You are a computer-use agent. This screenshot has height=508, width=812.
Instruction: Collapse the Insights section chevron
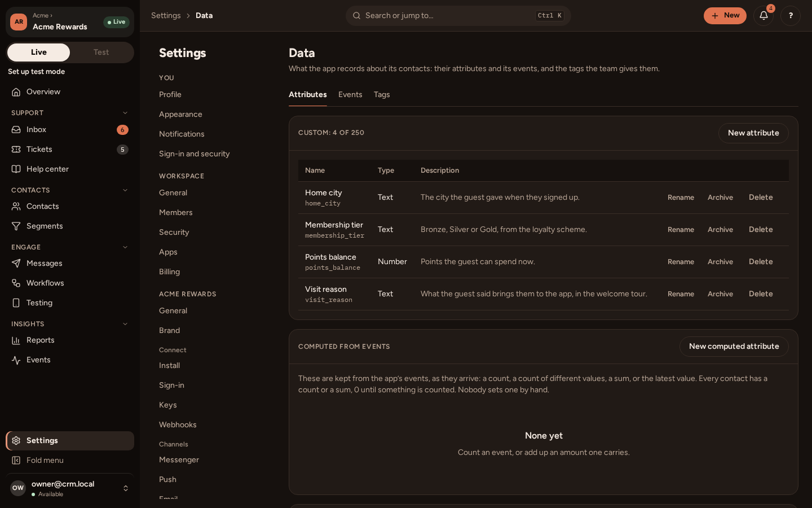(x=125, y=324)
